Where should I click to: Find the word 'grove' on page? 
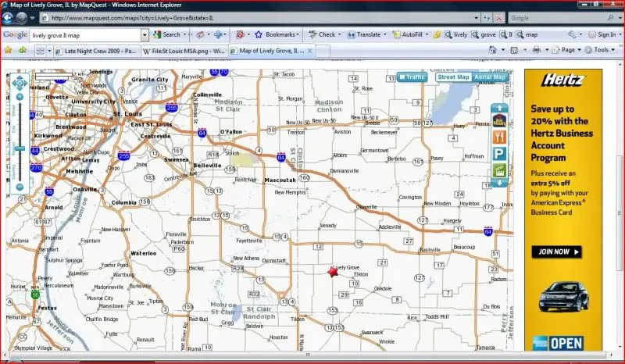[484, 34]
